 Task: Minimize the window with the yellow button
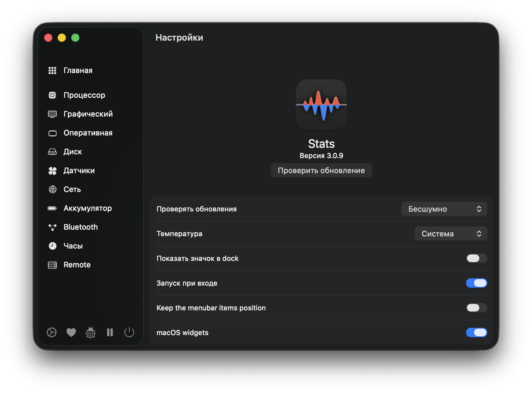click(x=62, y=38)
